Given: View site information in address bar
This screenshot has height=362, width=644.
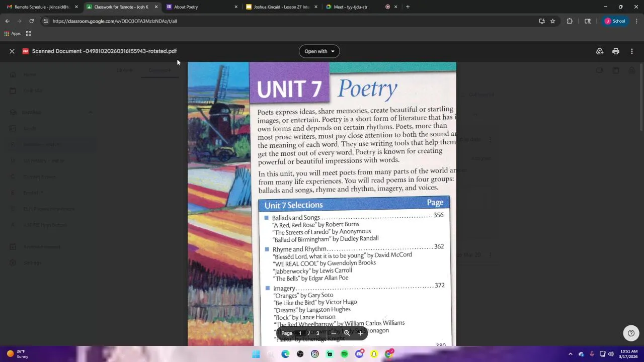Looking at the screenshot, I should 46,21.
